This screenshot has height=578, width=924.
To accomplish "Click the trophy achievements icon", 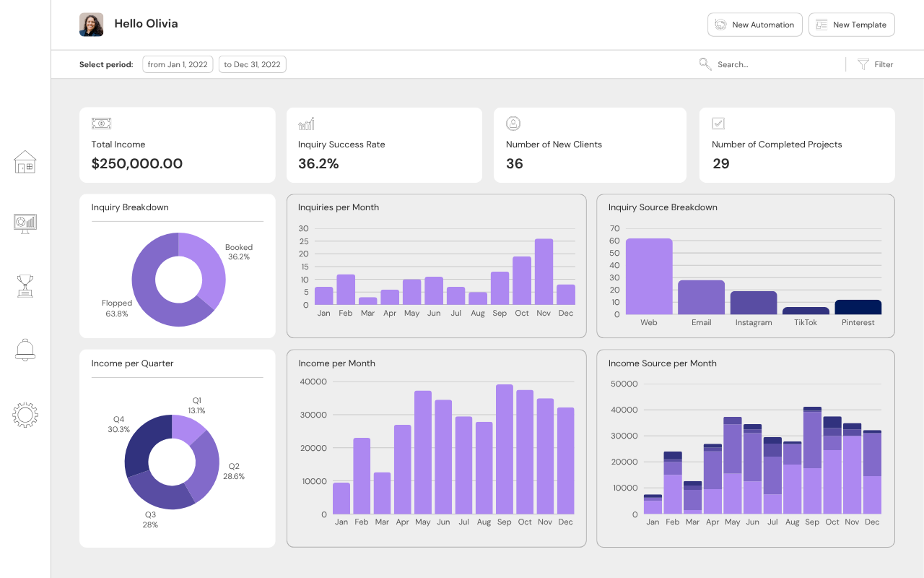I will click(x=25, y=286).
